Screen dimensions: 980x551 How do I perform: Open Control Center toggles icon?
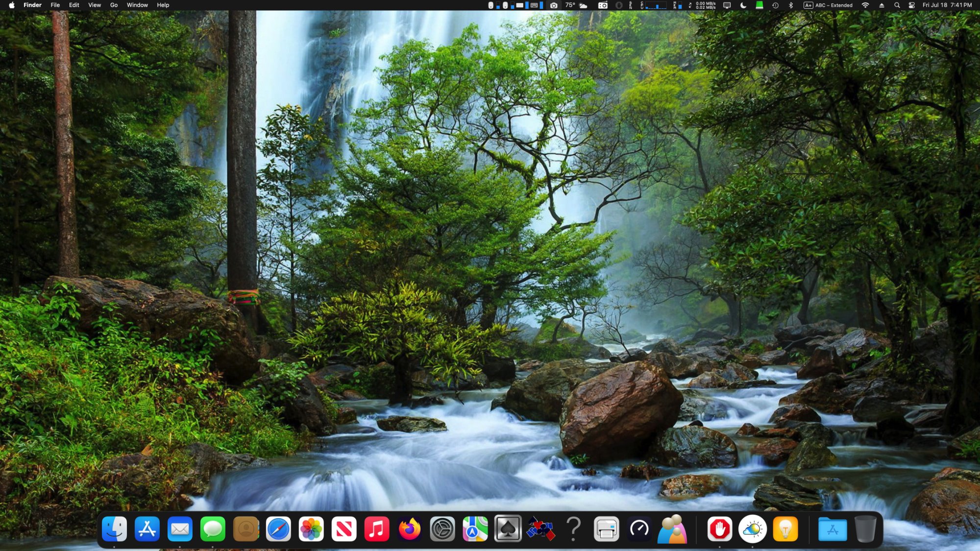pyautogui.click(x=912, y=5)
